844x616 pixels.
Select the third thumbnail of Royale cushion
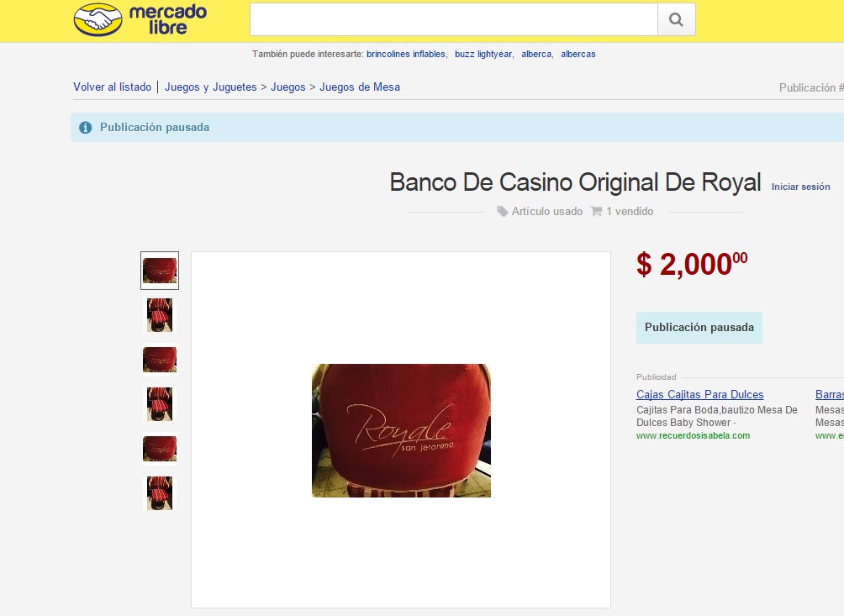click(x=160, y=360)
